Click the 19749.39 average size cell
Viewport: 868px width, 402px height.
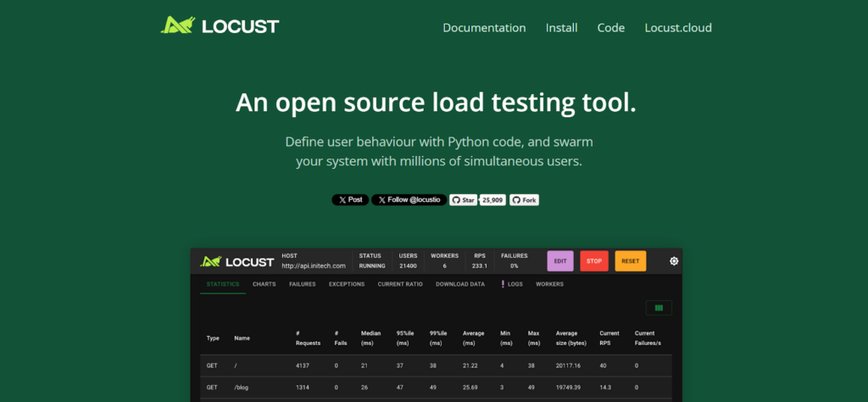coord(567,388)
